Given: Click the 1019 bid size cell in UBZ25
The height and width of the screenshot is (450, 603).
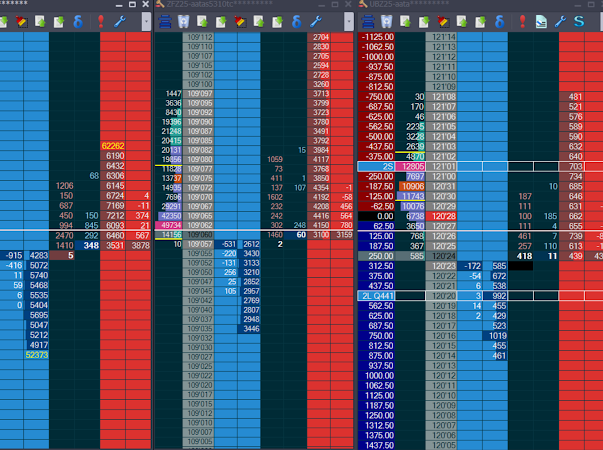Looking at the screenshot, I should [495, 336].
